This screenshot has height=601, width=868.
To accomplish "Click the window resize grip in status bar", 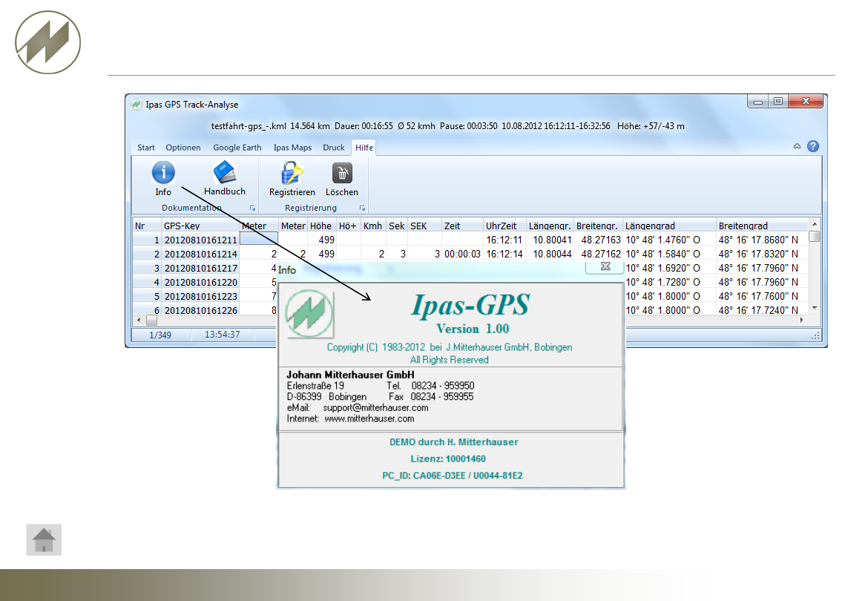I will click(815, 335).
